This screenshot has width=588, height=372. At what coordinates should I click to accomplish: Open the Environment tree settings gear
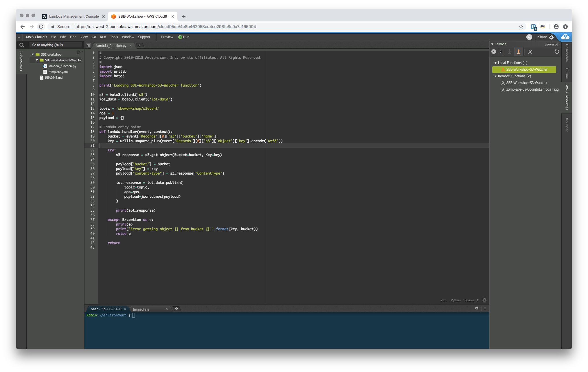(79, 52)
